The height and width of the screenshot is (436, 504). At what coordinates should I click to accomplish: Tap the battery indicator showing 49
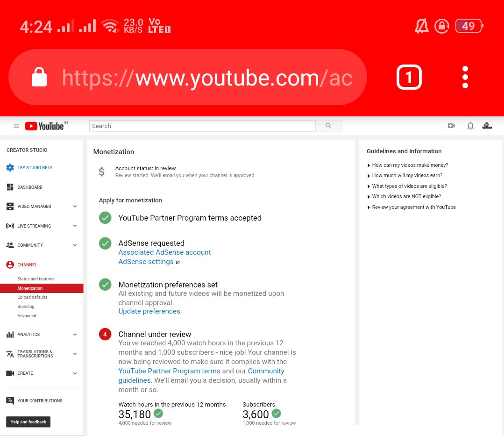tap(469, 26)
